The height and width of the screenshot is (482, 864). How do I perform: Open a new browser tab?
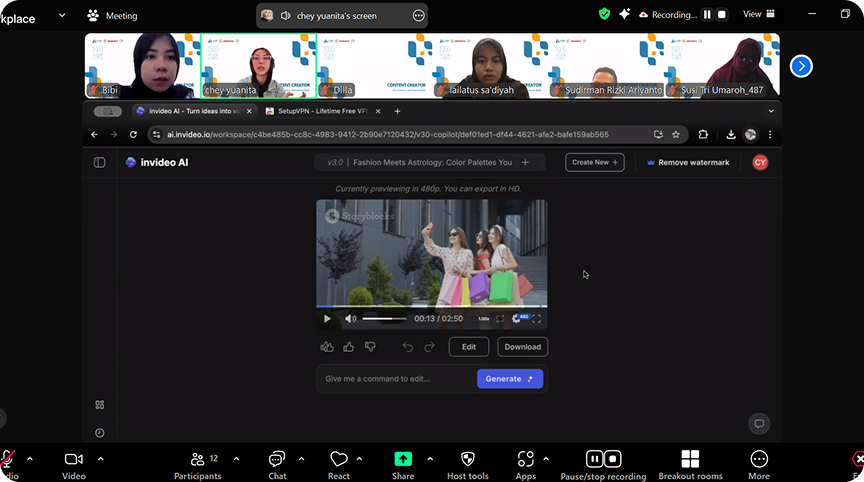pyautogui.click(x=397, y=111)
